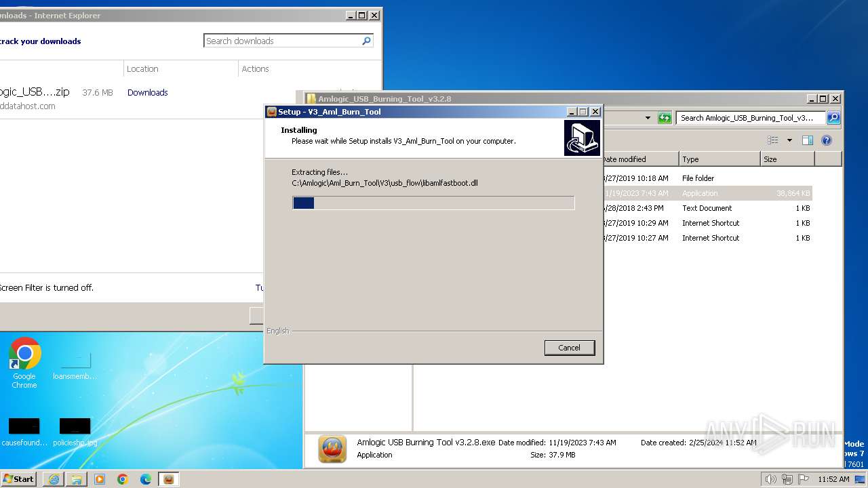Click the installation progress bar
The image size is (868, 488).
click(433, 203)
